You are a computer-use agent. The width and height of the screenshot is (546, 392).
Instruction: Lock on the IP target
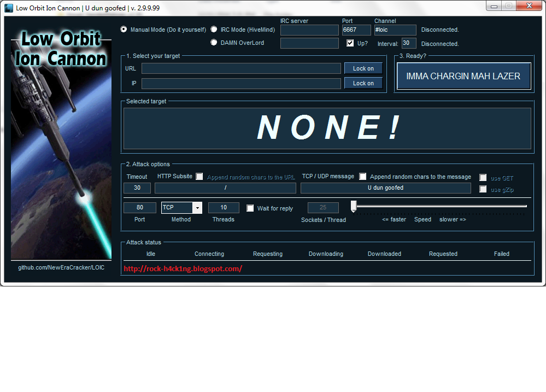[x=363, y=83]
